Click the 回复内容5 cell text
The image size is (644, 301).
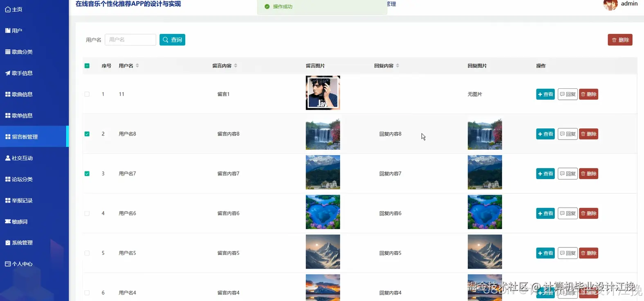click(x=390, y=253)
